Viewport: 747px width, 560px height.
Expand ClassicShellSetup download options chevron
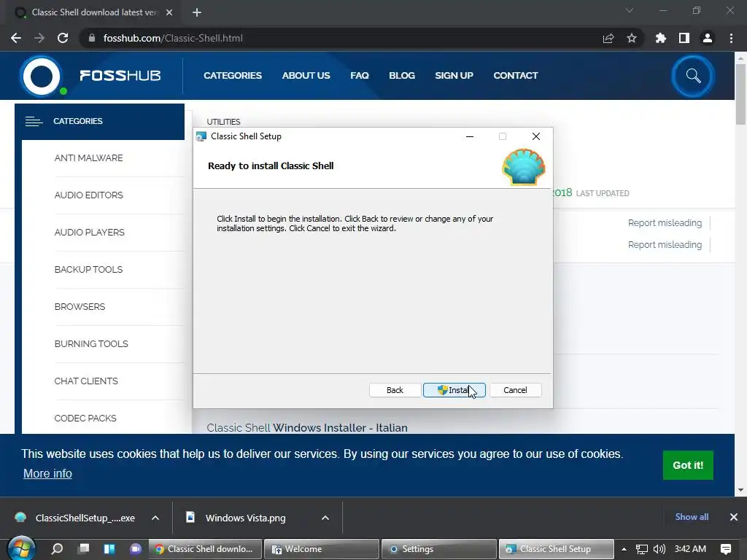point(155,518)
